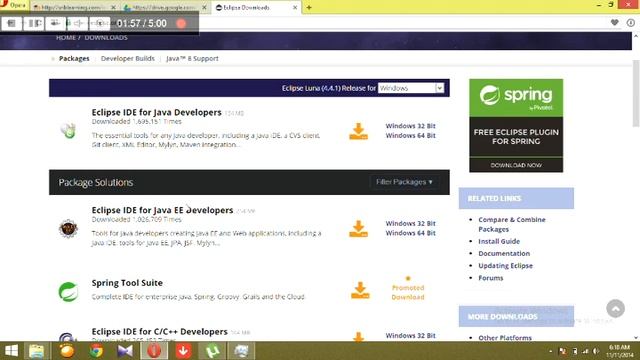This screenshot has height=360, width=640.
Task: Download Java EE Developers Windows 32 Bit
Action: click(x=411, y=223)
